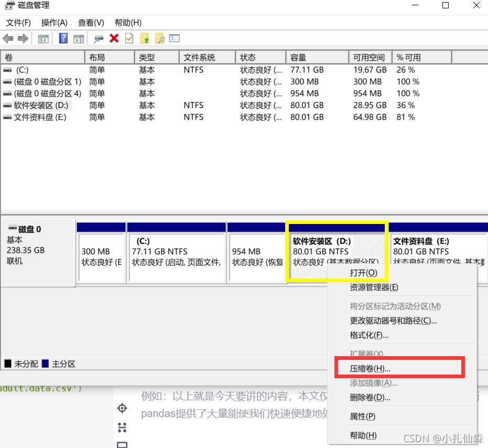The height and width of the screenshot is (448, 488).
Task: Click the 磁盘 0 disk label panel
Action: [38, 252]
